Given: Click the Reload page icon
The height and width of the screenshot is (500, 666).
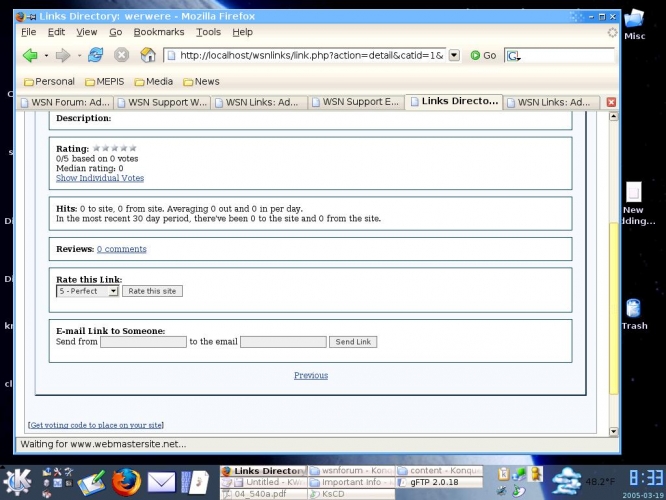Looking at the screenshot, I should (96, 56).
